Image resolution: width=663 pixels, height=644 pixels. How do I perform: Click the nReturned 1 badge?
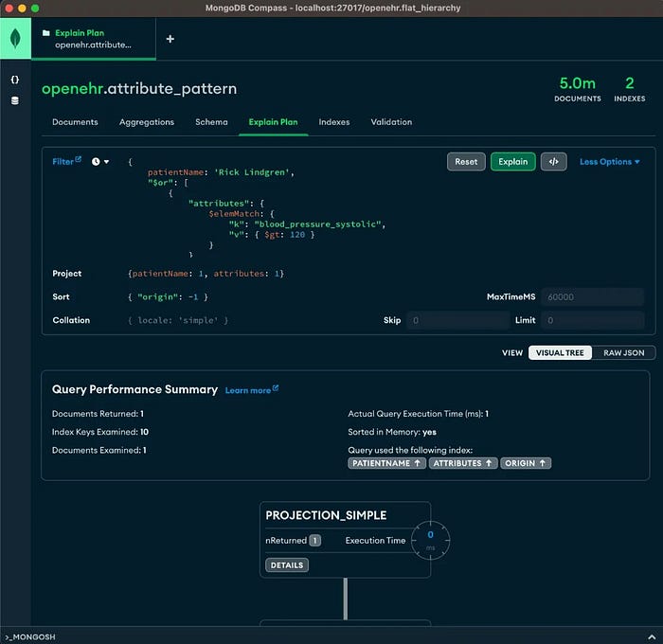[x=315, y=541]
